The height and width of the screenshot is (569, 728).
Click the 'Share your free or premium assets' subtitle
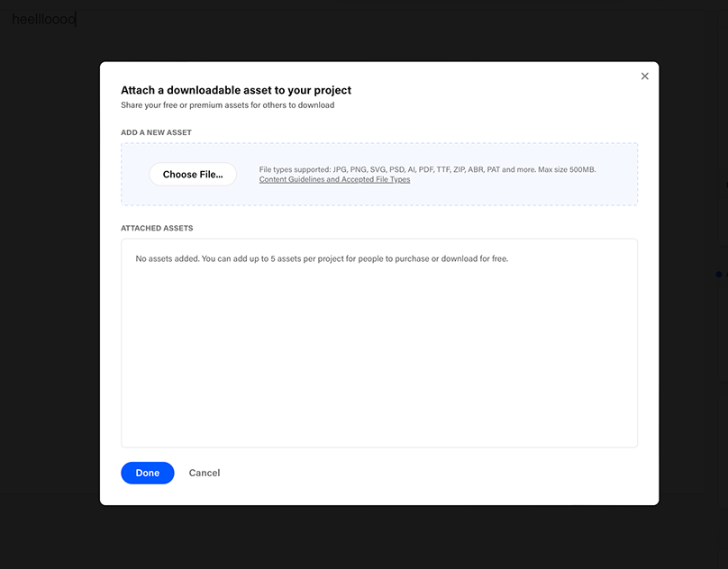[227, 105]
